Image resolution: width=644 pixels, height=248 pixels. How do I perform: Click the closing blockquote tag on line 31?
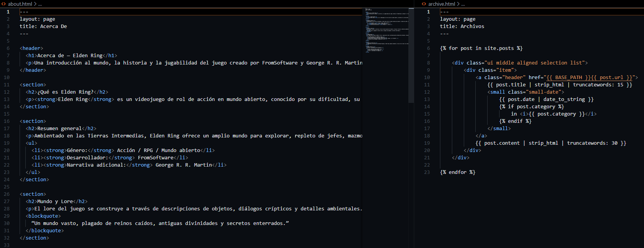pos(45,231)
